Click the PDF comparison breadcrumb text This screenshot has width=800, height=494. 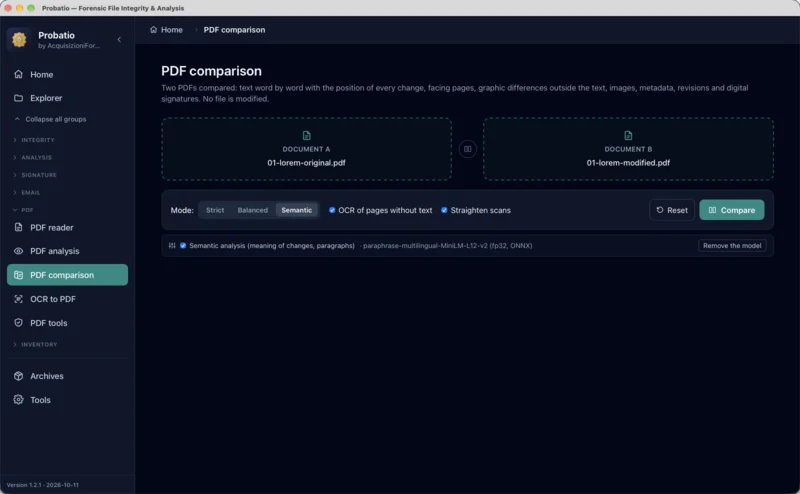234,30
